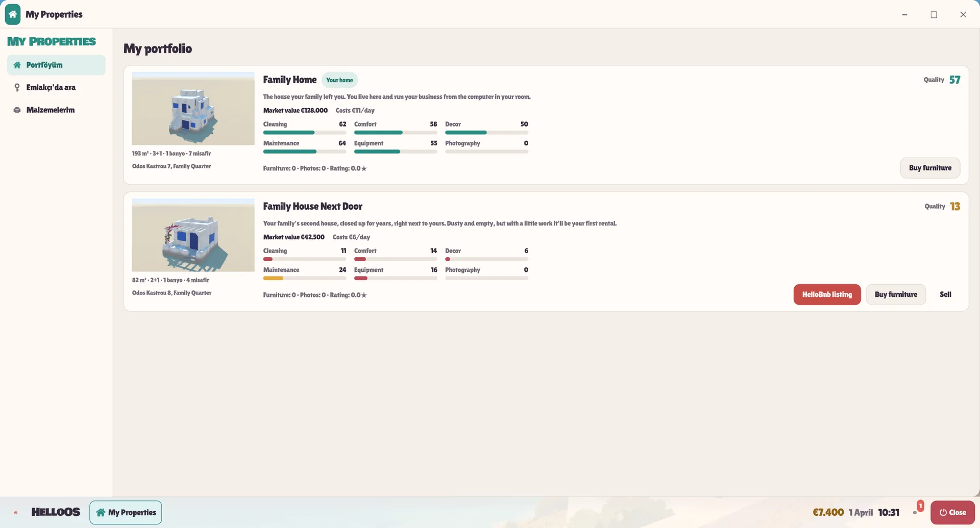
Task: Click the My Properties app icon in title bar
Action: [x=13, y=14]
